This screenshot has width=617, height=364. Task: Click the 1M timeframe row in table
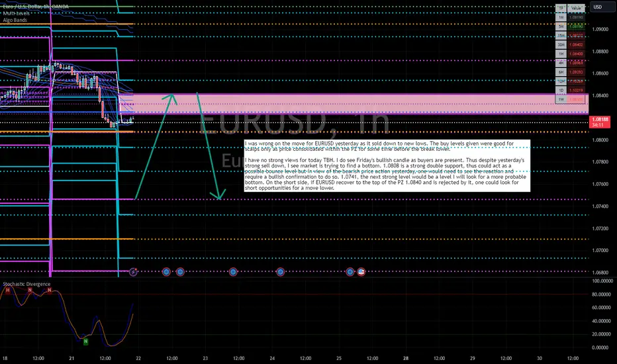click(x=570, y=17)
